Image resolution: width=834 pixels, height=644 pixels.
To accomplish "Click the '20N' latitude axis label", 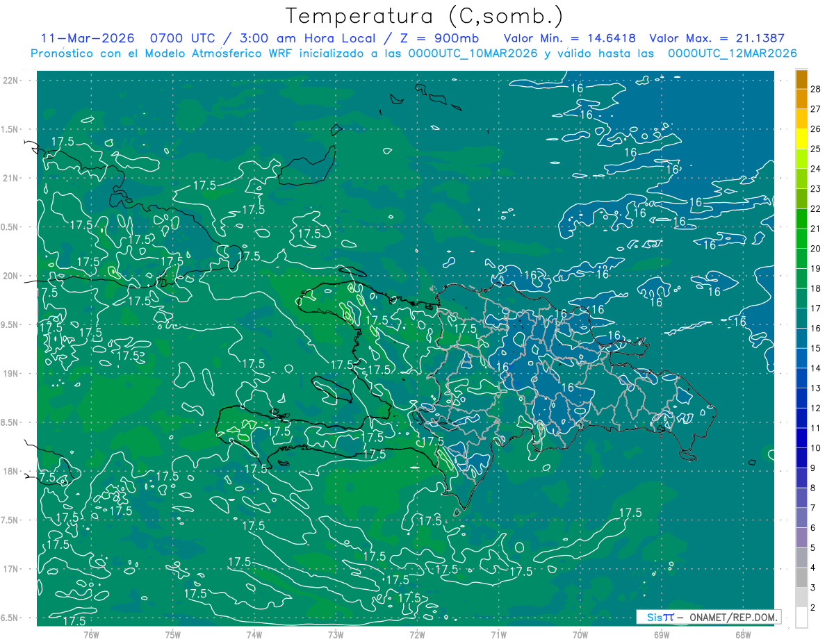I will [10, 276].
